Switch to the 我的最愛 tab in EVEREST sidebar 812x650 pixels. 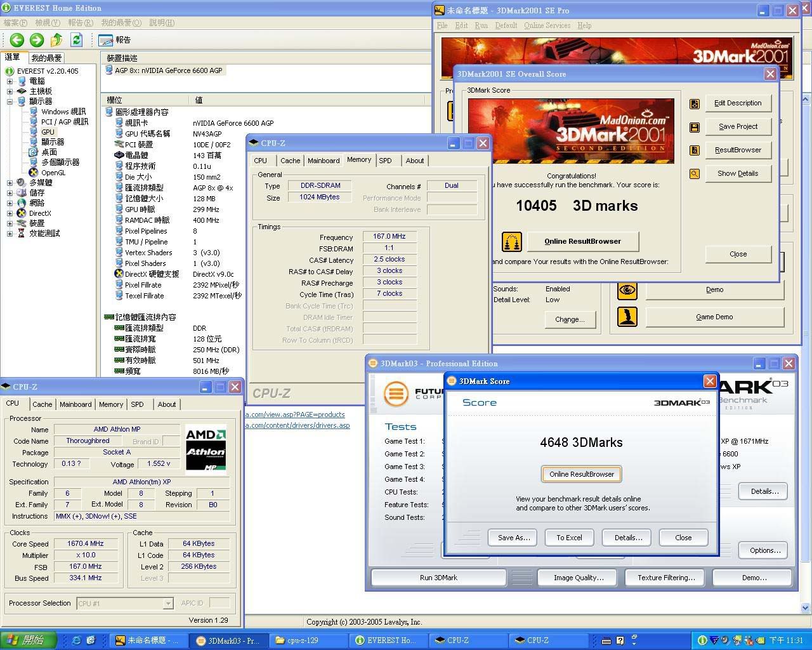click(46, 58)
